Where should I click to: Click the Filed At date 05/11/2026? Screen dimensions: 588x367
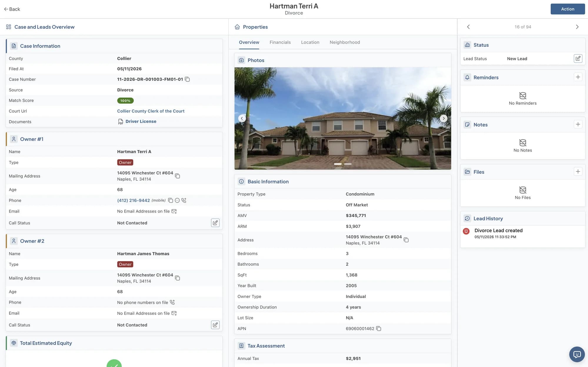129,69
